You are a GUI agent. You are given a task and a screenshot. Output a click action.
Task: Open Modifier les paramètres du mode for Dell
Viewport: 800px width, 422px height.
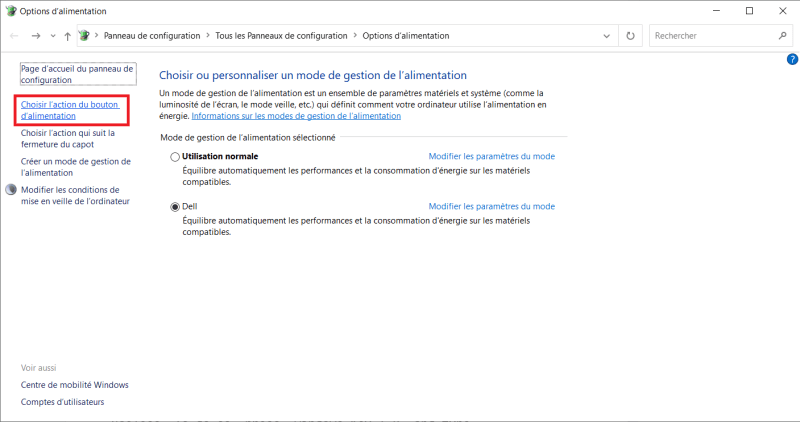click(x=492, y=206)
